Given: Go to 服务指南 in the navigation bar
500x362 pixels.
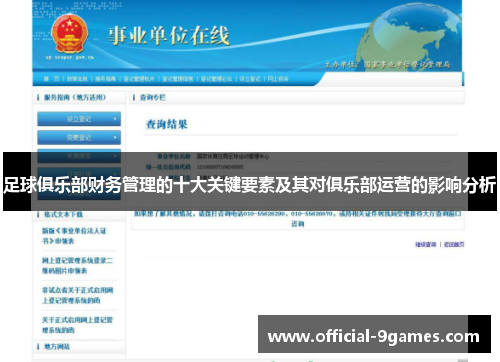Looking at the screenshot, I should pos(105,79).
